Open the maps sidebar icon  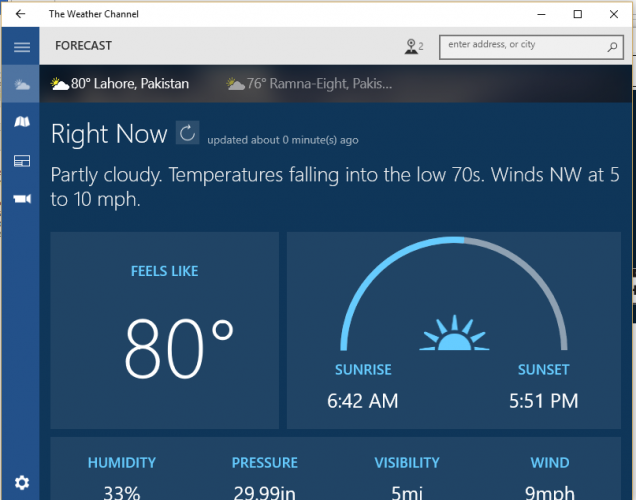(21, 122)
